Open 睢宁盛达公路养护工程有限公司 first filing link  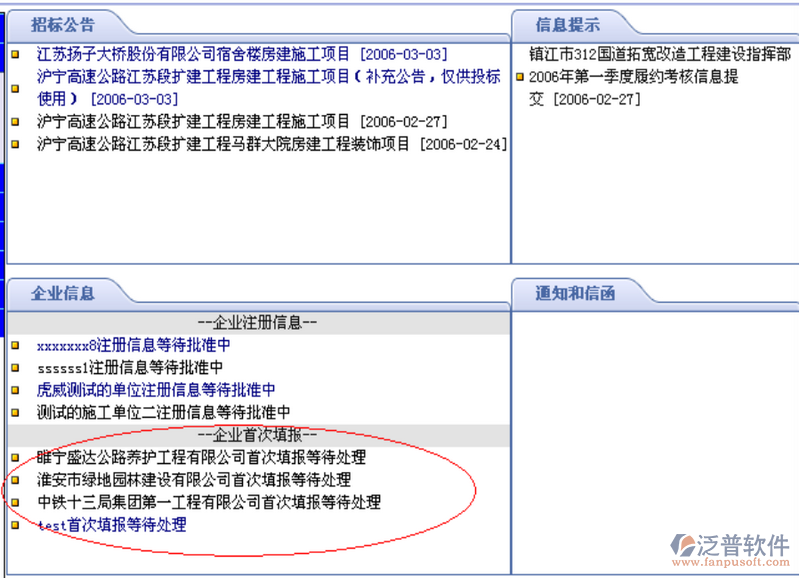click(x=201, y=458)
